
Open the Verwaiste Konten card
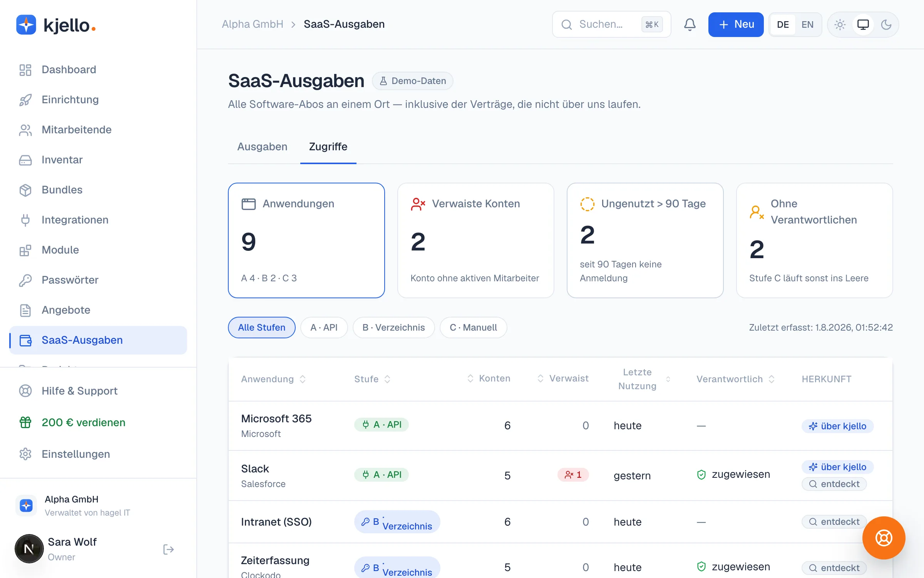475,240
